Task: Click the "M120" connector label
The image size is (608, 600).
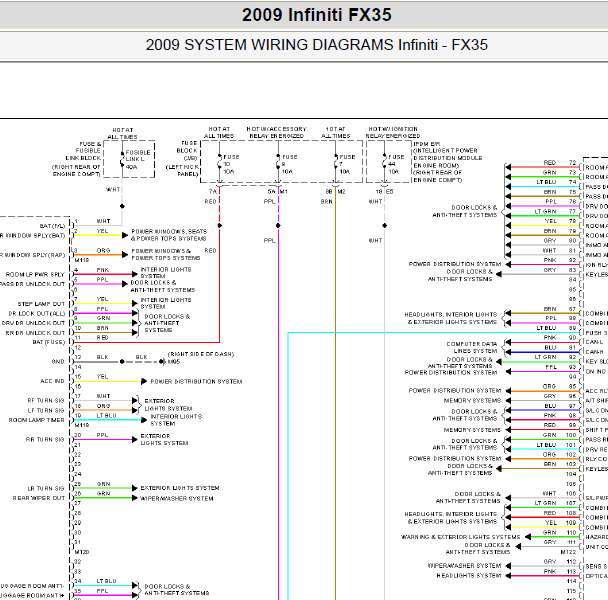Action: [x=82, y=552]
